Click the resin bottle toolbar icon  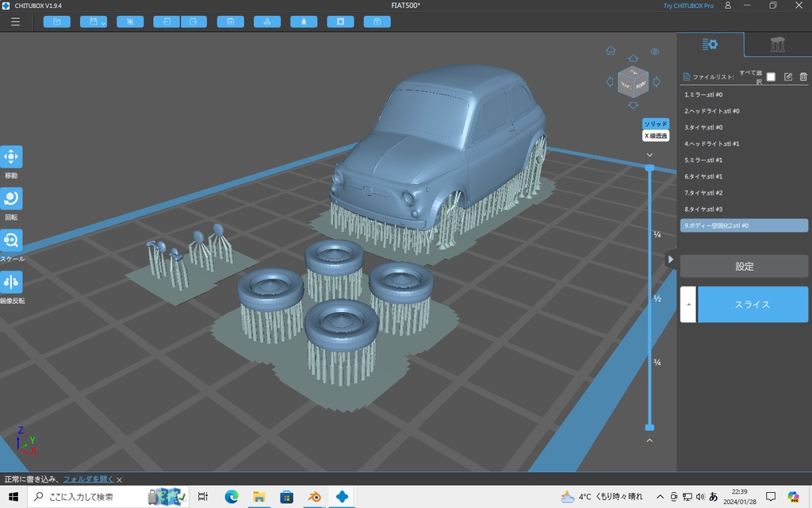[304, 21]
